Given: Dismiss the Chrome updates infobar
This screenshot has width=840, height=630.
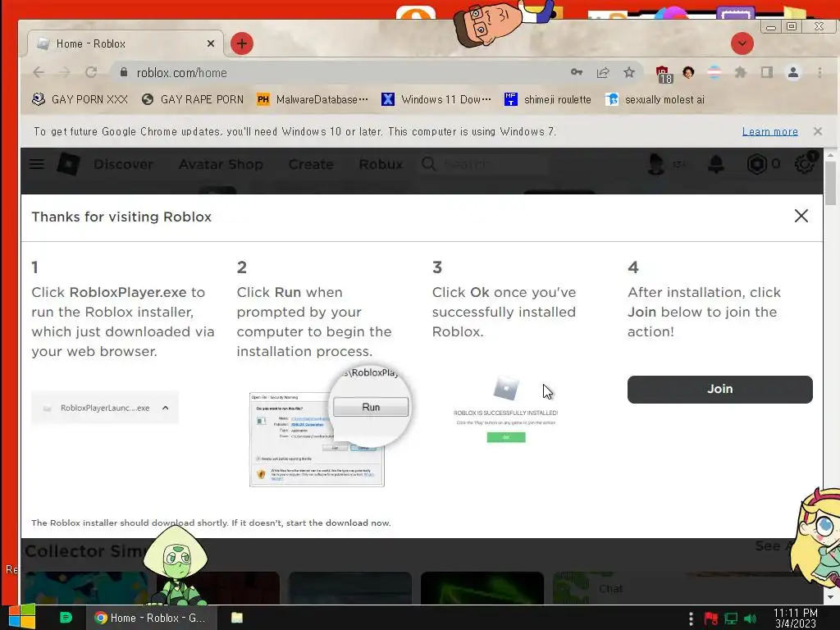Looking at the screenshot, I should tap(818, 131).
